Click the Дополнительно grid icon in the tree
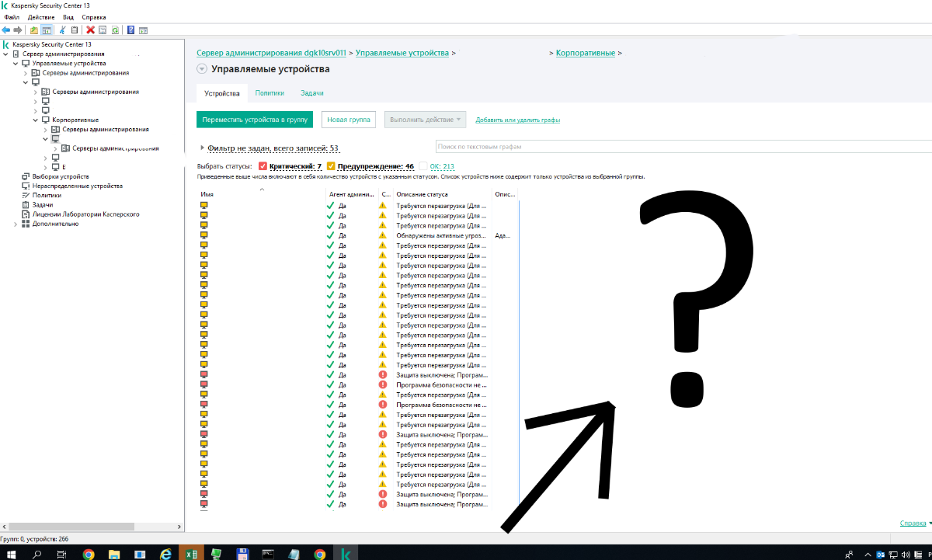Screen dimensions: 932x560 coord(26,224)
